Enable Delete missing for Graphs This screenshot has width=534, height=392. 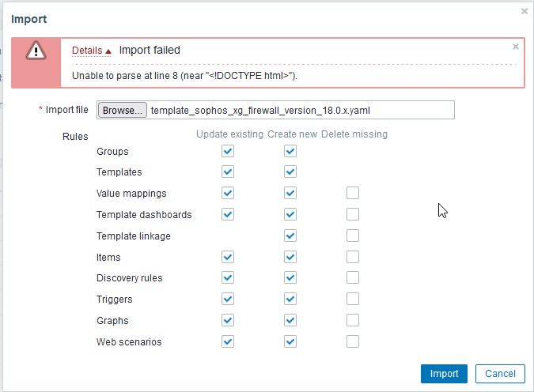353,320
